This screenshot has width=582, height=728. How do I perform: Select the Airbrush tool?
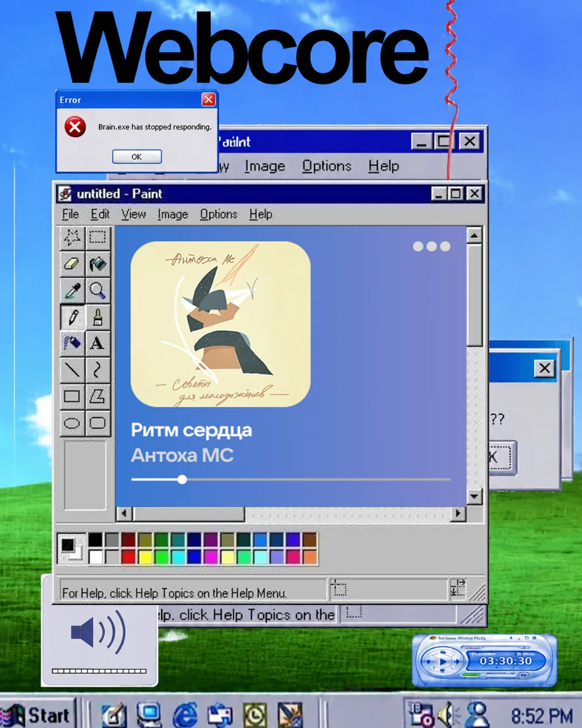tap(72, 343)
